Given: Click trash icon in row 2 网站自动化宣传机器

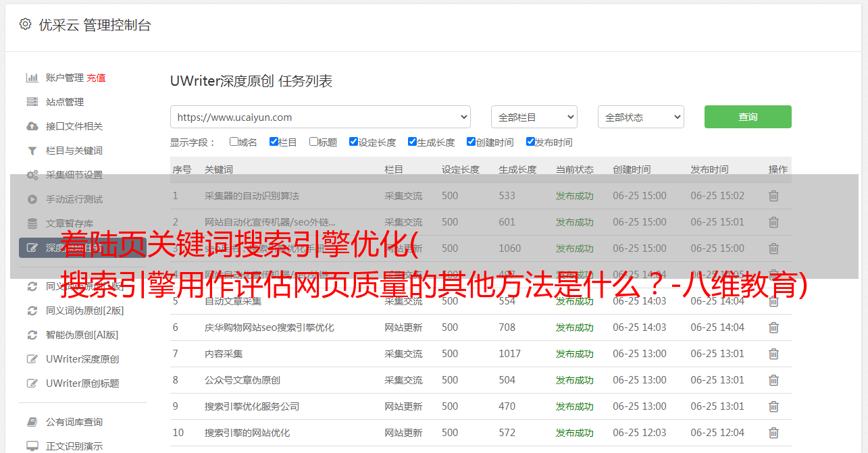Looking at the screenshot, I should (773, 222).
